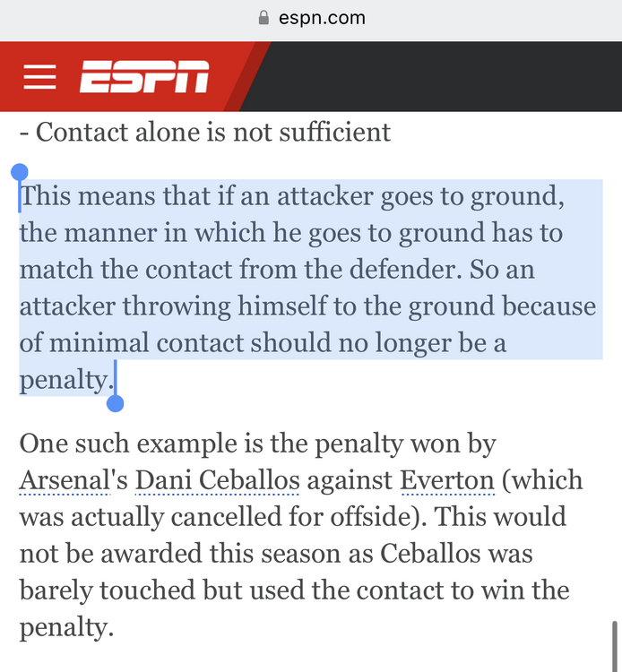622x672 pixels.
Task: Click the page scrollbar on right edge
Action: [614, 641]
